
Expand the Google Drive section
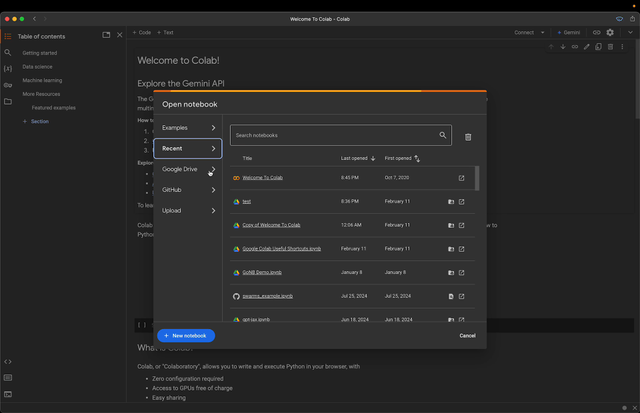tap(188, 169)
